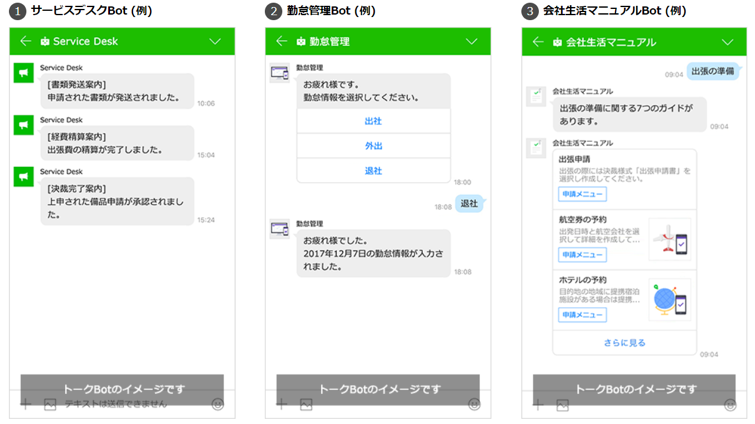
Task: Click the 航空券の予約 card title
Action: coord(583,219)
